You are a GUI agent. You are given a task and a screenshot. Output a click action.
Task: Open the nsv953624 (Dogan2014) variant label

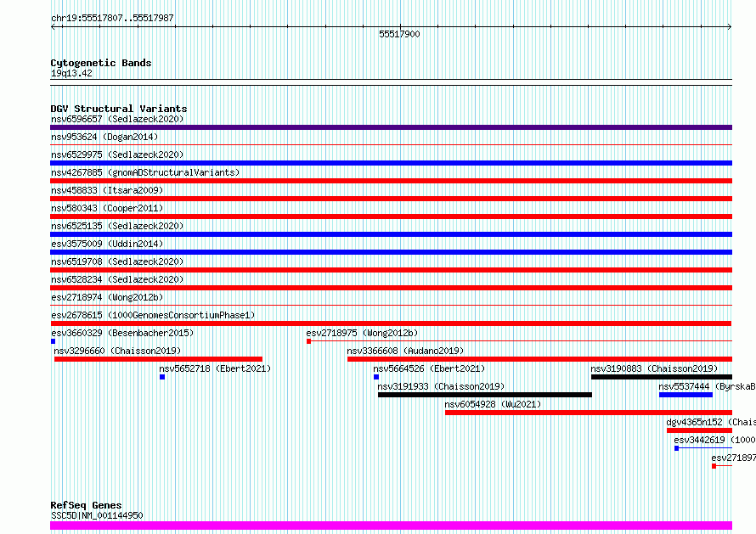click(x=104, y=137)
